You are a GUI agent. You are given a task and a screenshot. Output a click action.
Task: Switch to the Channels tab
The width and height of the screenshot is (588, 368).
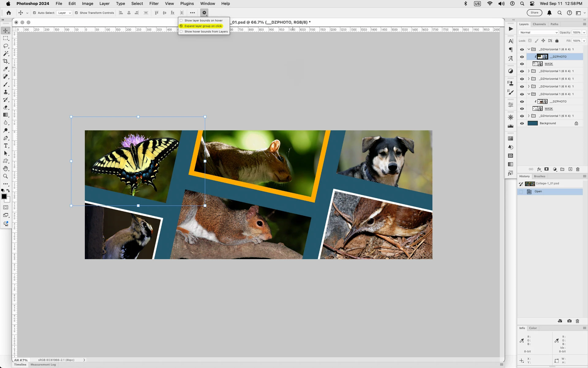(539, 24)
